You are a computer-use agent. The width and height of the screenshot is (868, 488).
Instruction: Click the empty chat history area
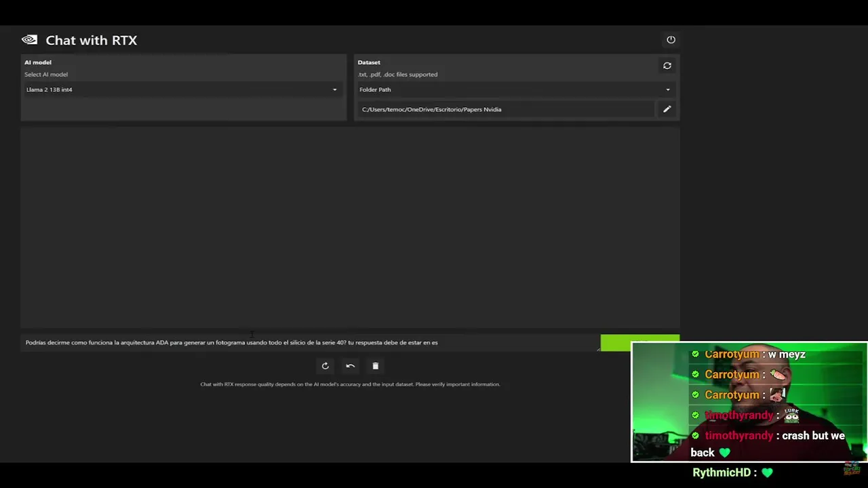click(350, 227)
